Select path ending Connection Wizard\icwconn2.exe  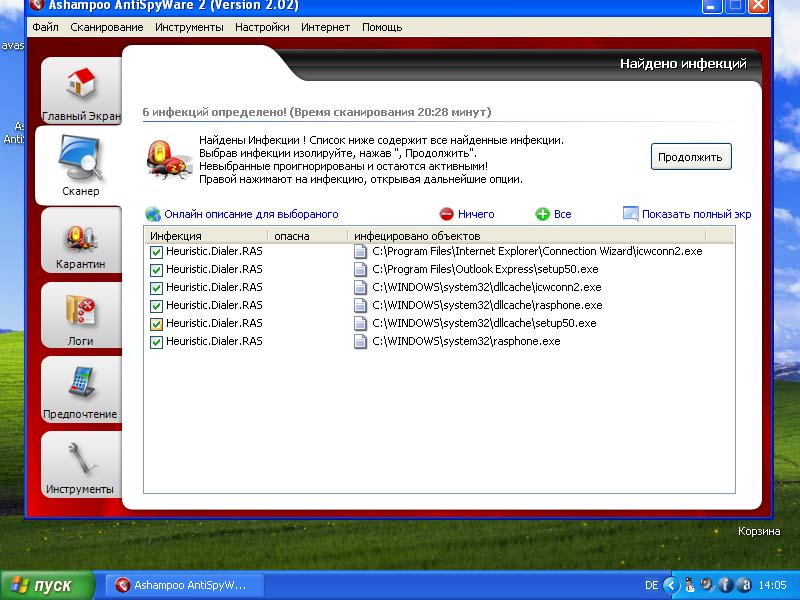point(537,252)
